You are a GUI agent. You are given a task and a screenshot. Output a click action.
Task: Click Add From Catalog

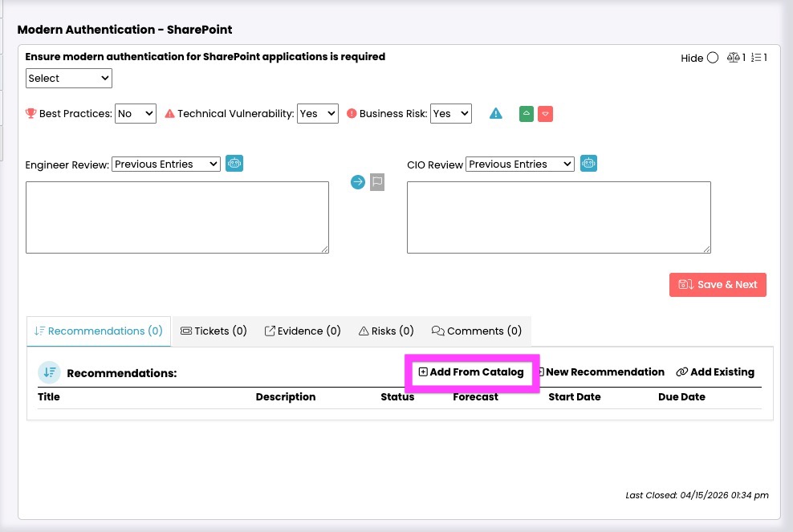pos(471,372)
